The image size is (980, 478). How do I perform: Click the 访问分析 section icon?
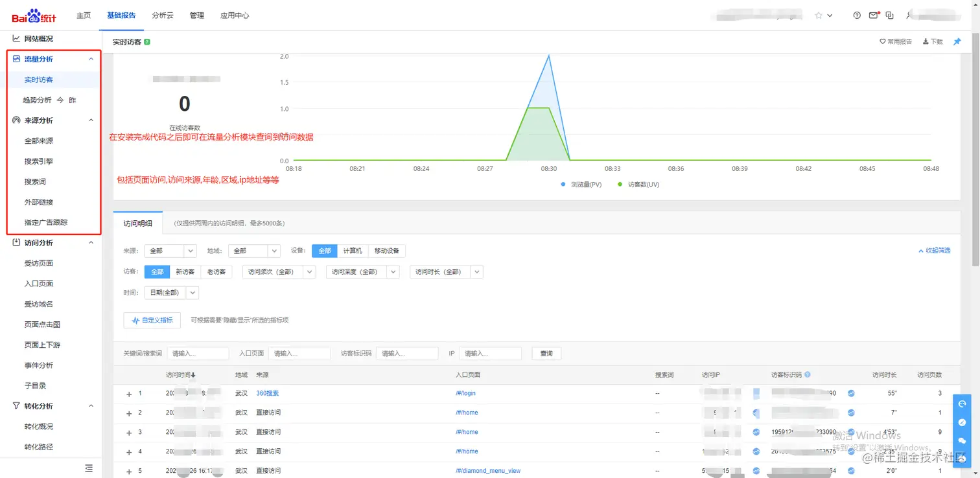tap(16, 243)
